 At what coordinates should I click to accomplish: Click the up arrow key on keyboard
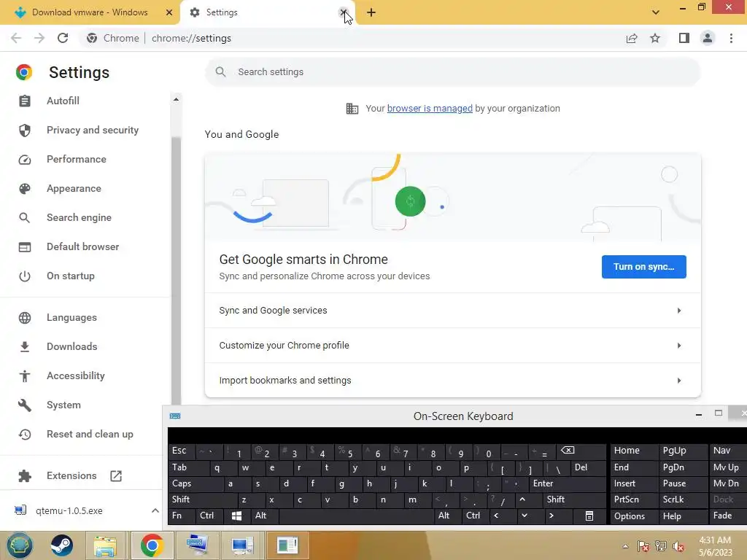pos(522,499)
